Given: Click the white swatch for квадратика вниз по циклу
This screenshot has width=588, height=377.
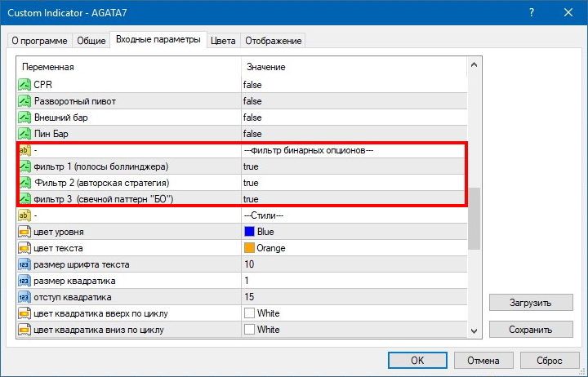Looking at the screenshot, I should pos(249,330).
